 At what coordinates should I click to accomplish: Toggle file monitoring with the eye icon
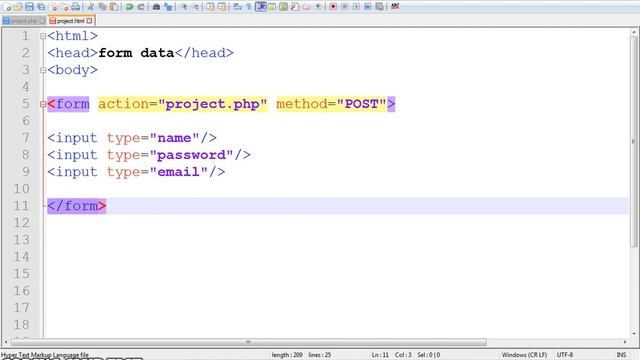pyautogui.click(x=318, y=7)
